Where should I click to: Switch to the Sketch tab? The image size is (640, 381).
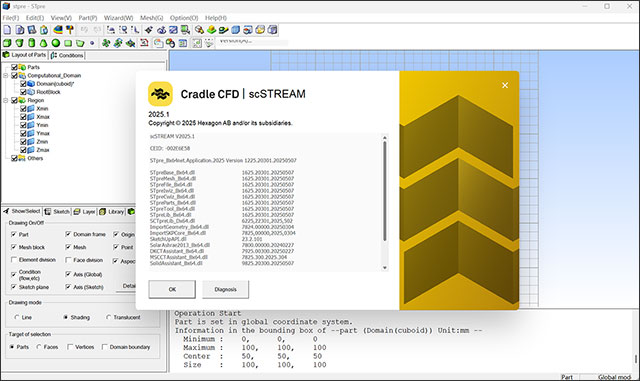[x=57, y=212]
